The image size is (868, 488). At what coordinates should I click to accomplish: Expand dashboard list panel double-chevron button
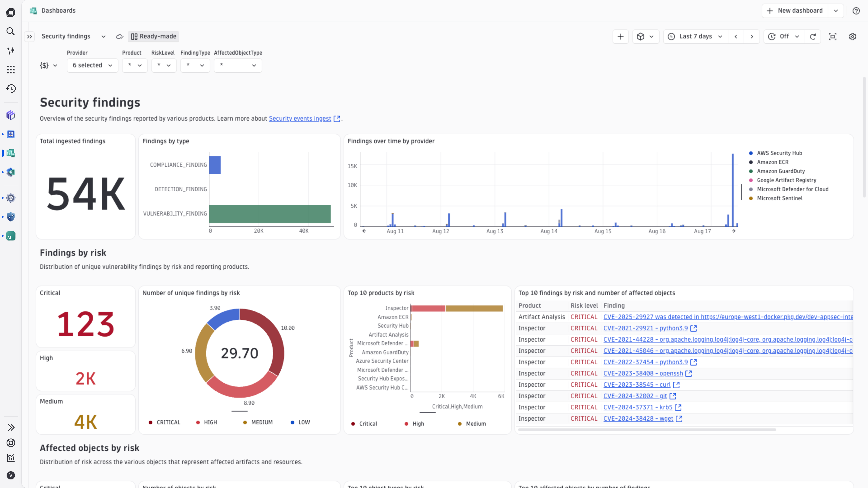coord(30,36)
